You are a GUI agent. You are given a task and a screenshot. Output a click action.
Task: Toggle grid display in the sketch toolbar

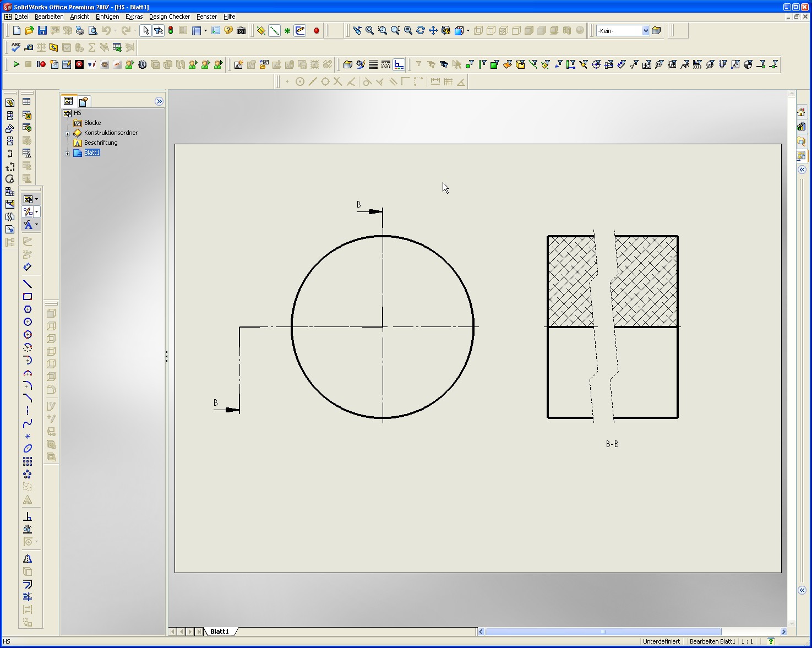448,81
